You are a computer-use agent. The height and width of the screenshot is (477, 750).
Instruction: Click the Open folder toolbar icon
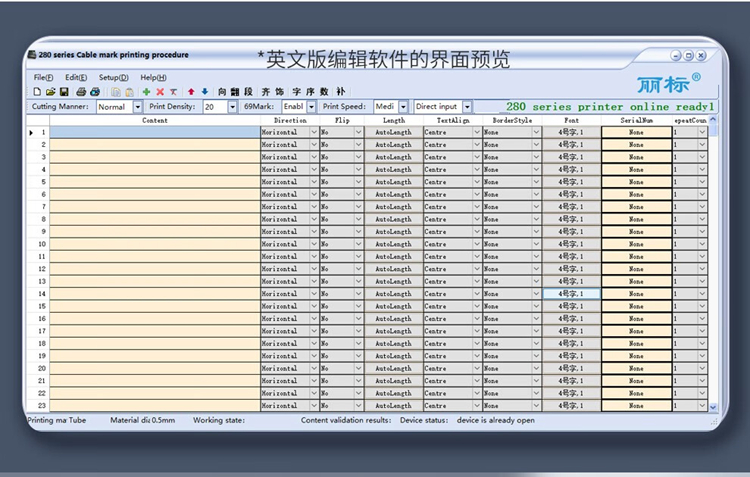point(49,91)
